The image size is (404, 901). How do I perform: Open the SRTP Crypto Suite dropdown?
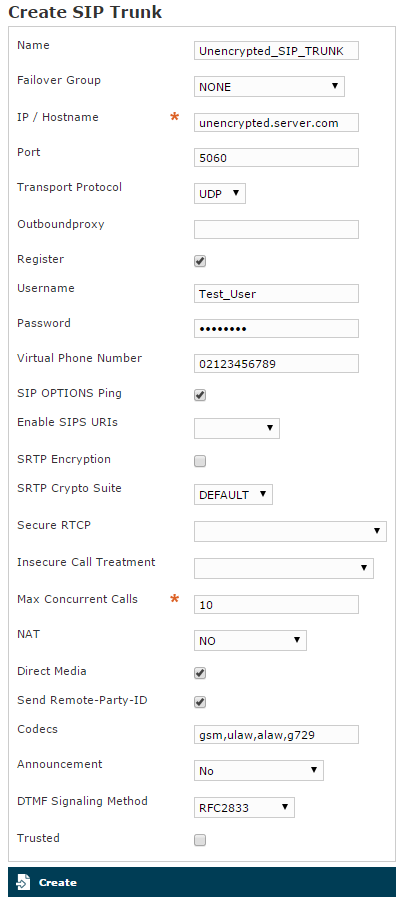tap(233, 495)
